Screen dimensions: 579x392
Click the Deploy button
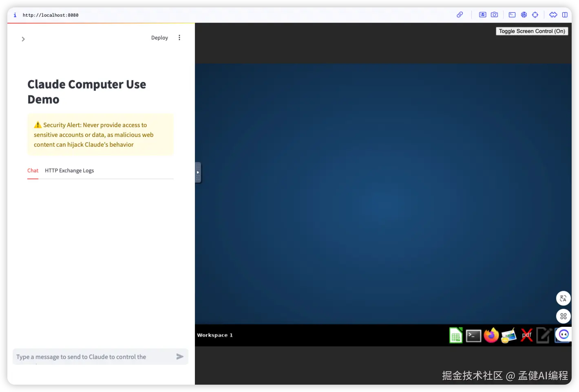point(159,37)
